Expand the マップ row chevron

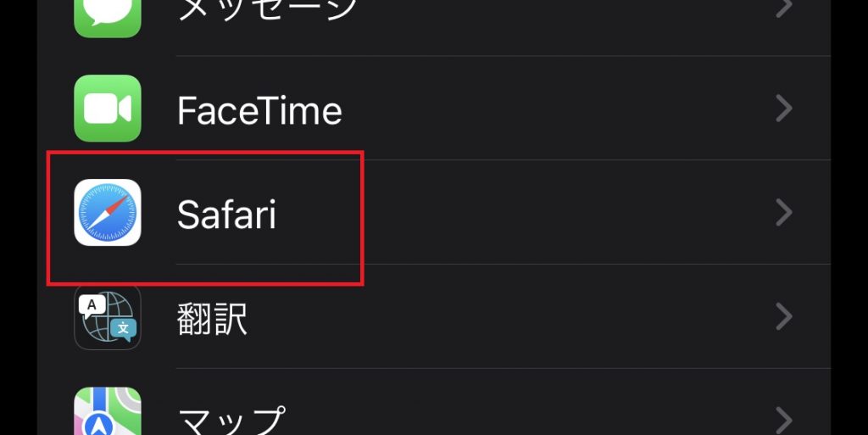click(783, 421)
